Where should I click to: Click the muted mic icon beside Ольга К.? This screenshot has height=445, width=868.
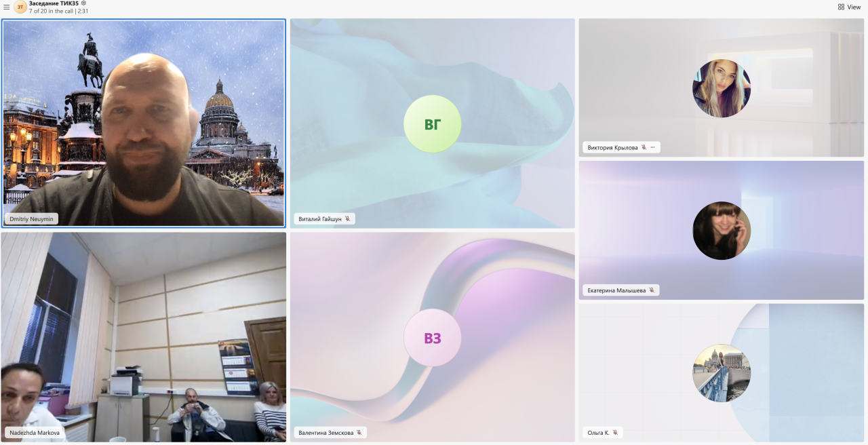click(615, 432)
